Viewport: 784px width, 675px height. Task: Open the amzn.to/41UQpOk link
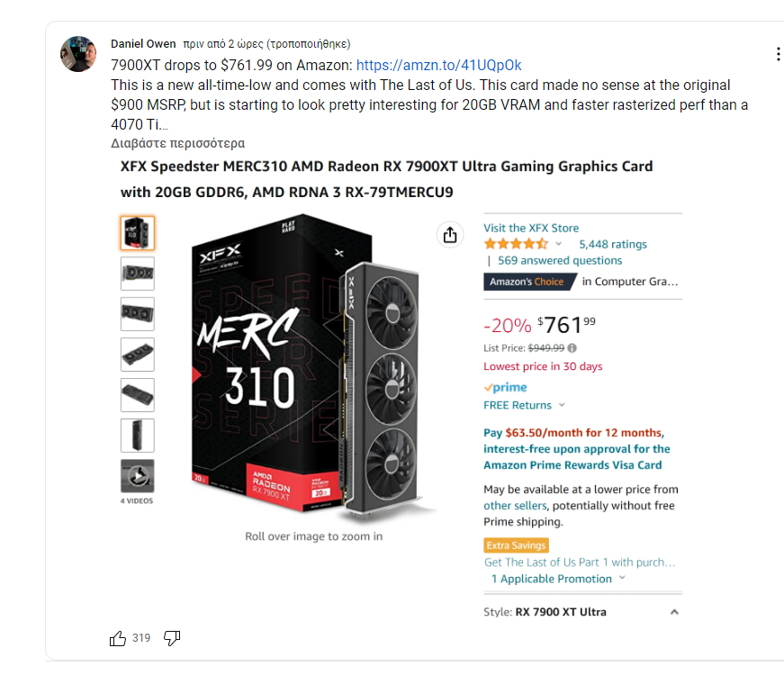coord(438,65)
